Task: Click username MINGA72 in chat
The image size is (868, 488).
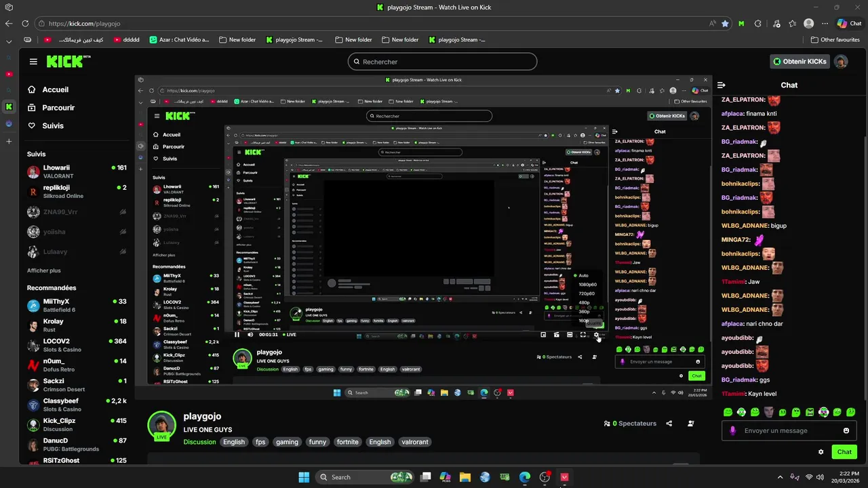Action: tap(736, 239)
